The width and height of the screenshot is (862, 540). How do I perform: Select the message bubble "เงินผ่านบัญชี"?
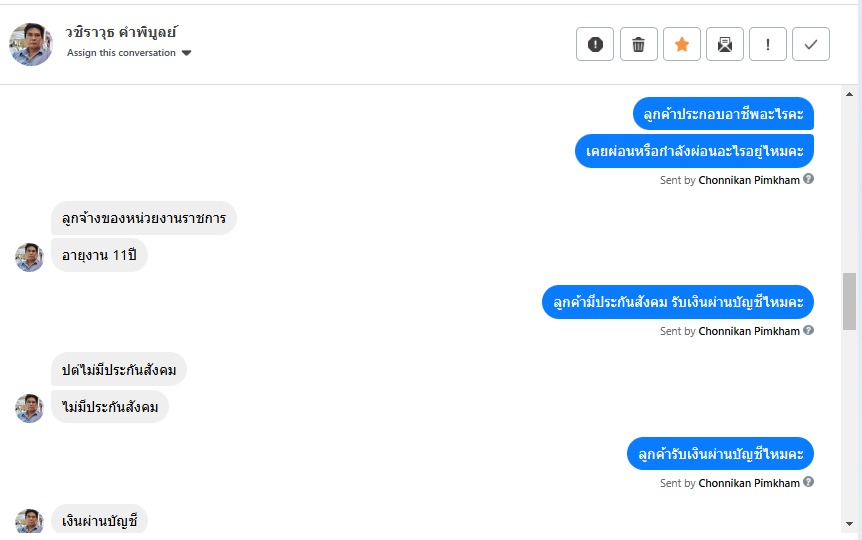coord(99,520)
